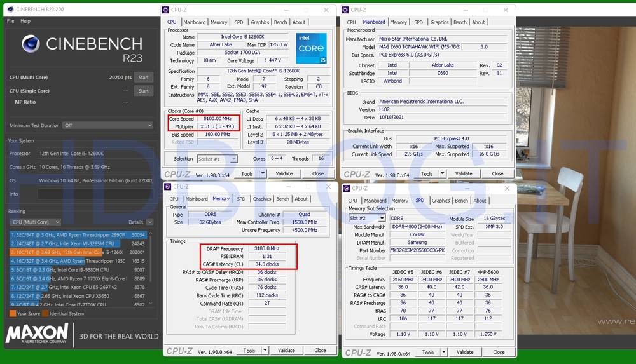Click the Cinebench Info input field
The width and height of the screenshot is (636, 364).
pos(95,194)
